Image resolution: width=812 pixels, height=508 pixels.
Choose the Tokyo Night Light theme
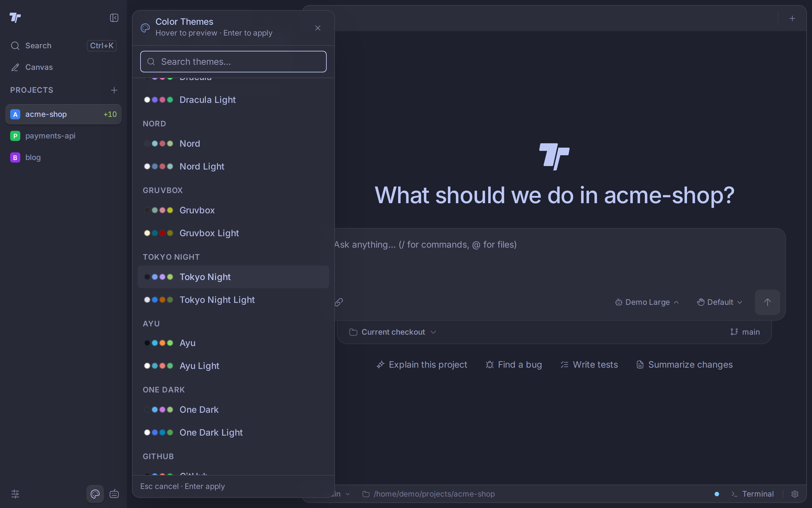233,300
